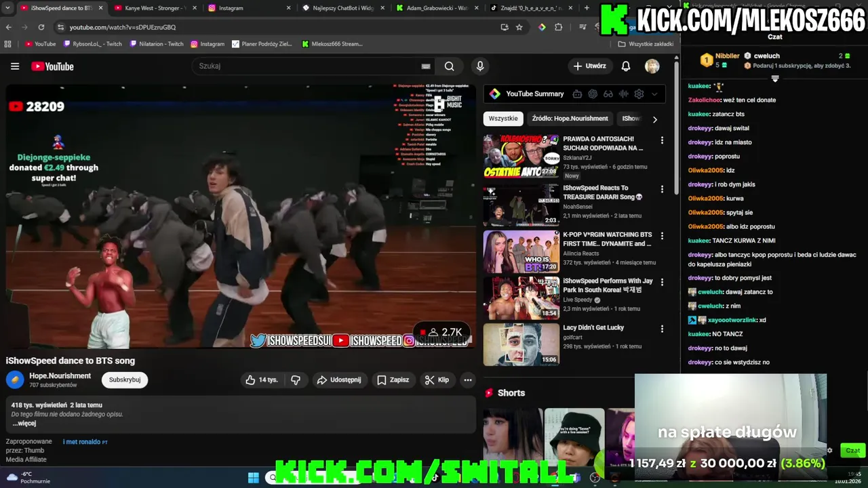868x488 pixels.
Task: Open options menu for Lacy Didn't Get Lucky
Action: (x=662, y=329)
